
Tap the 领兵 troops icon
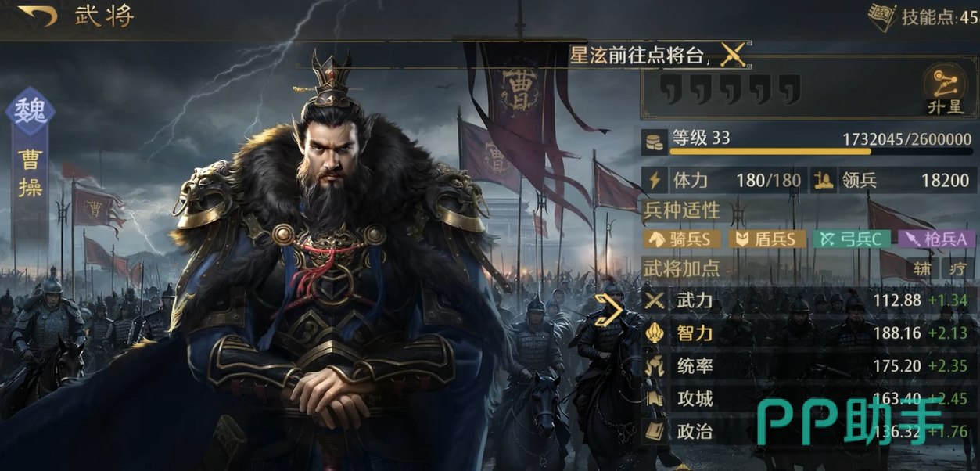(x=822, y=181)
